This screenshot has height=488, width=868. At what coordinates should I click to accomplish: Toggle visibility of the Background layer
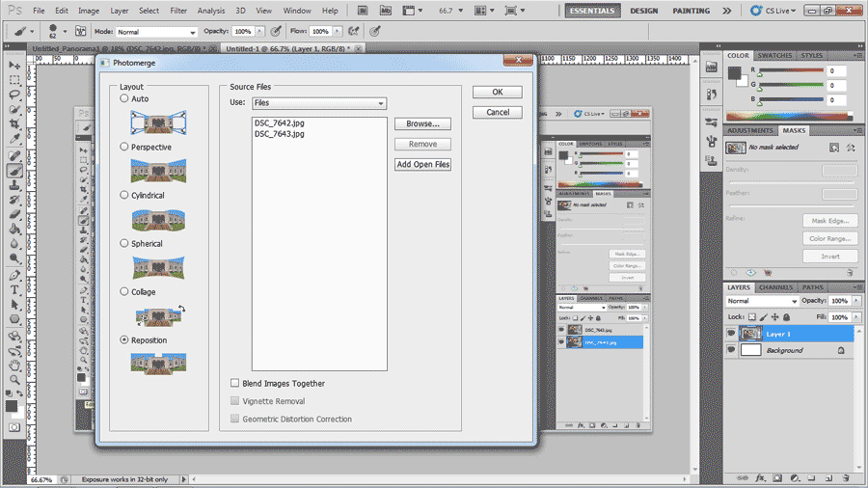(x=731, y=350)
